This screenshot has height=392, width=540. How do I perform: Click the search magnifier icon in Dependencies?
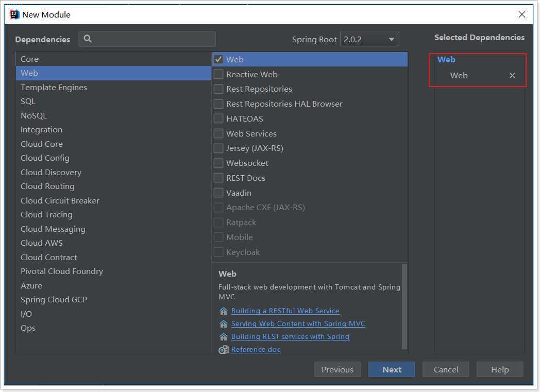coord(88,39)
